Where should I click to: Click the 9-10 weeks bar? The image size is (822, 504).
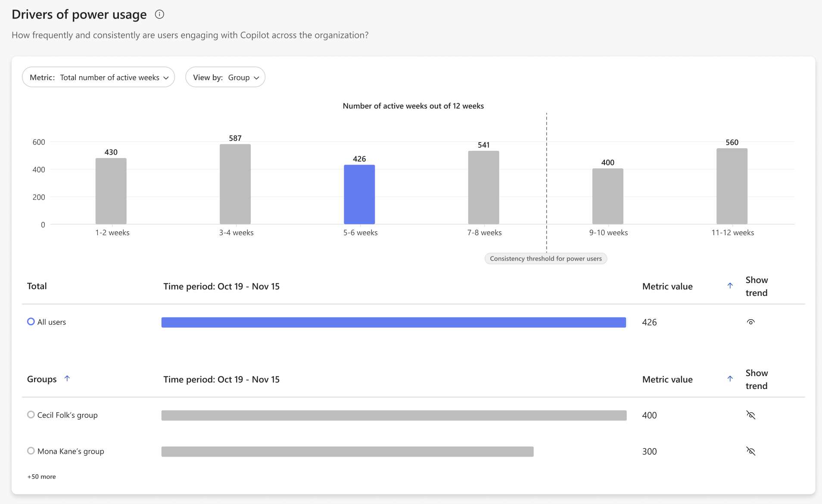pyautogui.click(x=608, y=196)
